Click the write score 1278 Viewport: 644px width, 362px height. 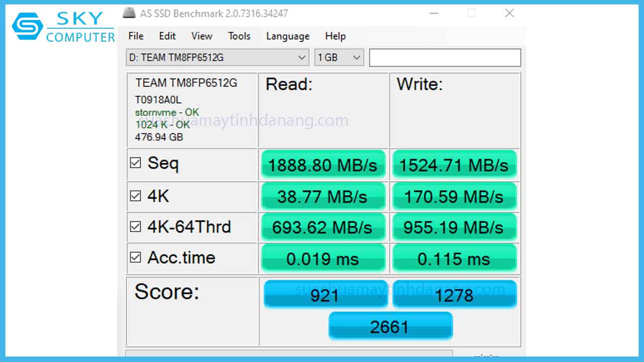point(454,294)
